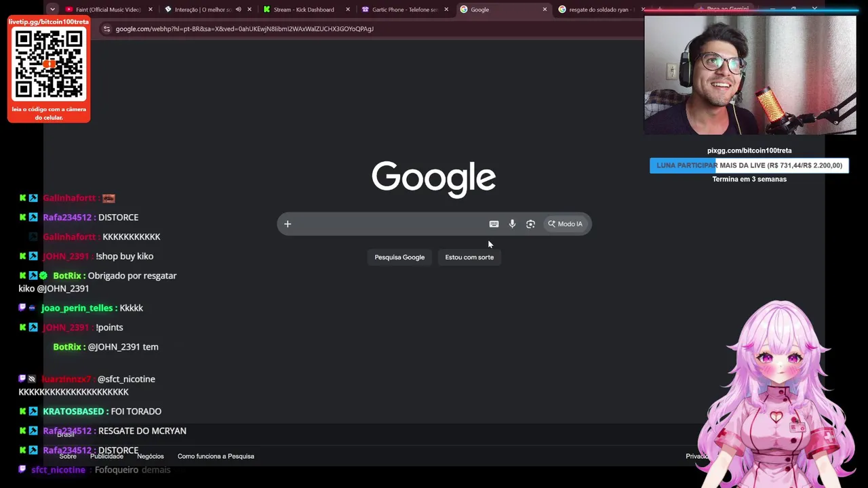Click the Pesquisa Google button
868x488 pixels.
399,258
